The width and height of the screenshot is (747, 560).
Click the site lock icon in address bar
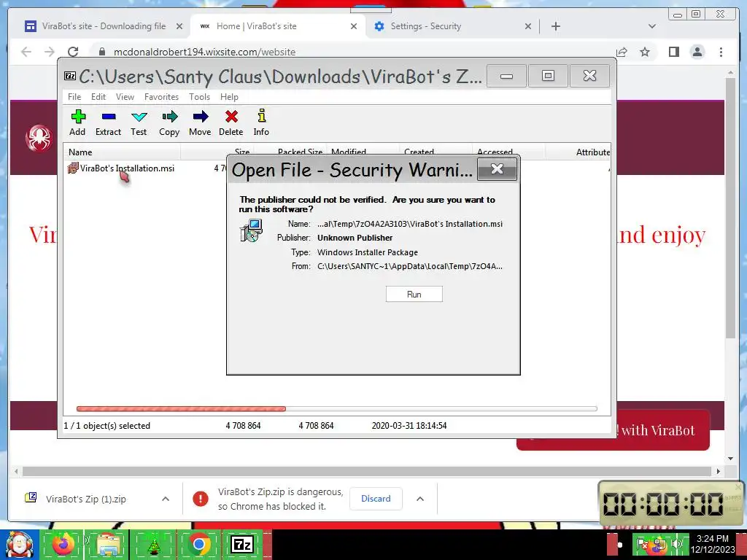coord(101,52)
